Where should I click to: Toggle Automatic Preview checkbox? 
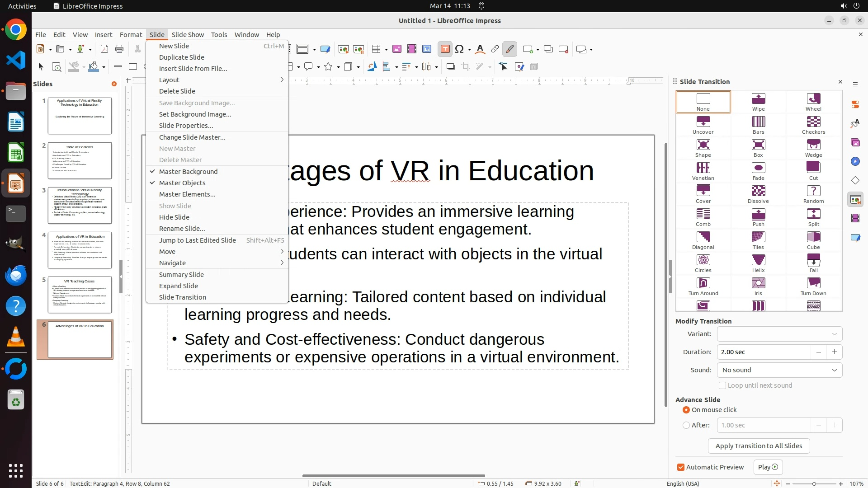(x=681, y=467)
